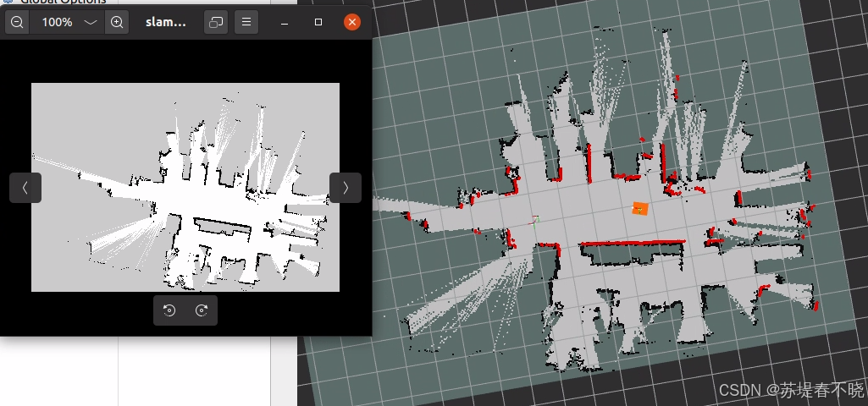
Task: Click the 100% zoom percentage field
Action: click(57, 22)
